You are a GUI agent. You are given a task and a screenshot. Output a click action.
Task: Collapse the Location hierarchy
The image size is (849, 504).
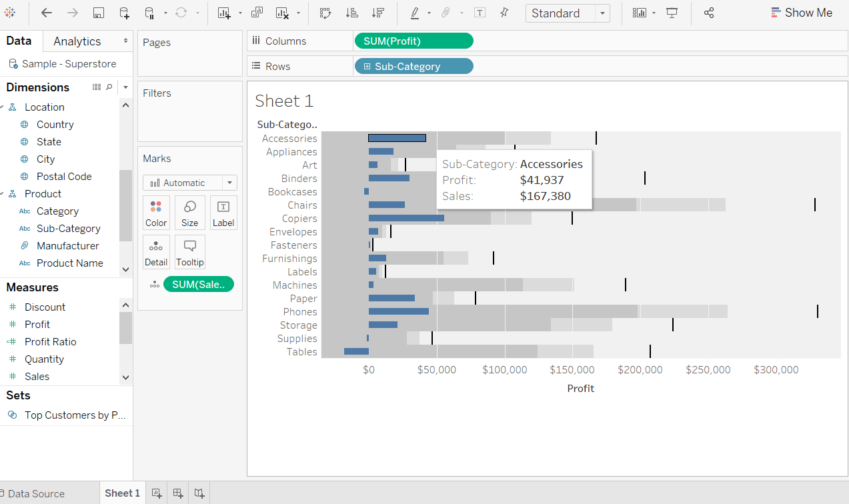coord(3,107)
